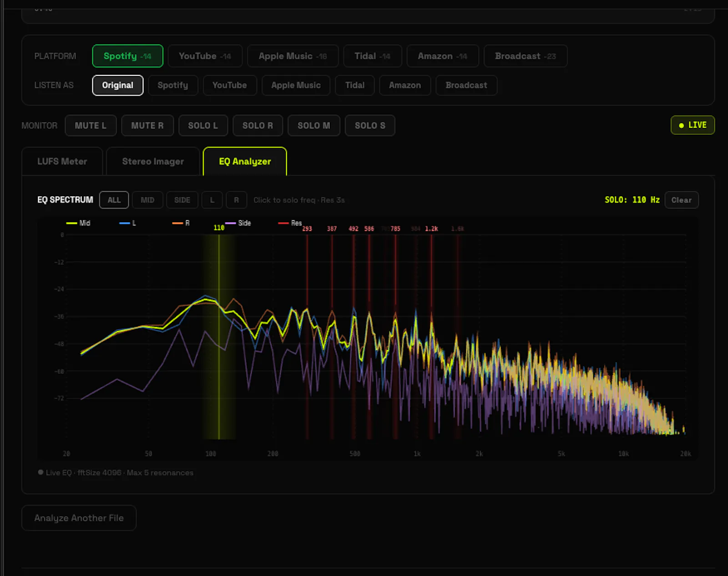Image resolution: width=728 pixels, height=576 pixels.
Task: Show ALL channels in EQ spectrum
Action: (x=114, y=200)
